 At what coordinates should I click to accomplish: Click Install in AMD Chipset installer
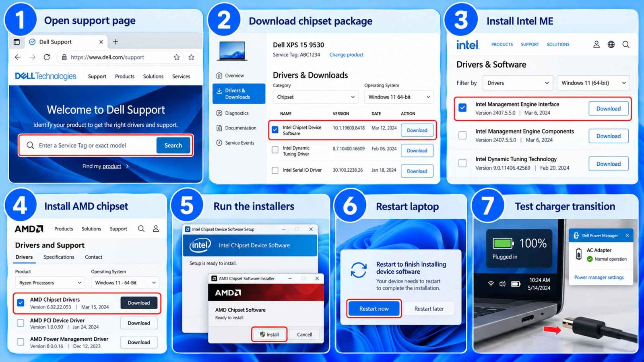pos(269,334)
